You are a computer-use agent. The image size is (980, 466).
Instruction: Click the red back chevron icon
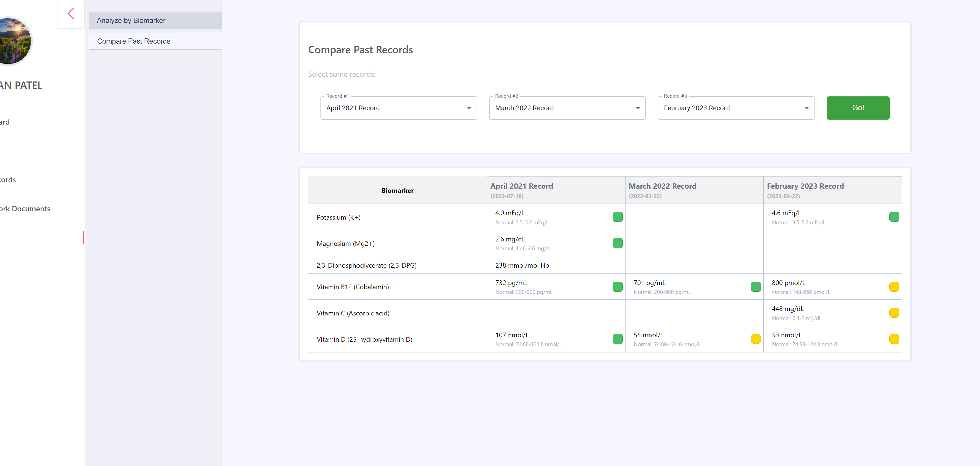click(x=71, y=14)
